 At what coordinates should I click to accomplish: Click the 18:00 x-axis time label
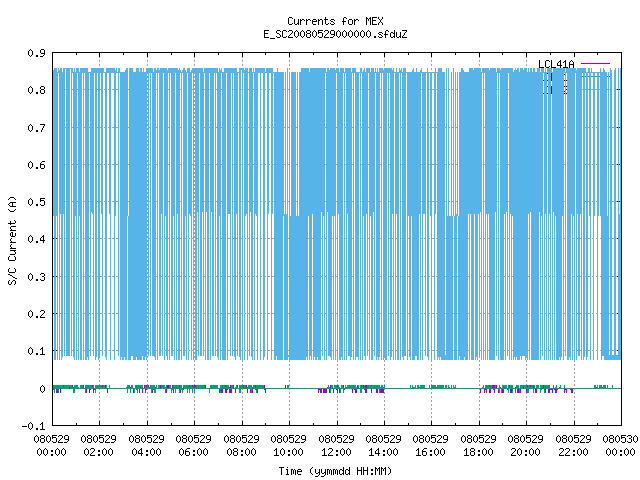478,452
